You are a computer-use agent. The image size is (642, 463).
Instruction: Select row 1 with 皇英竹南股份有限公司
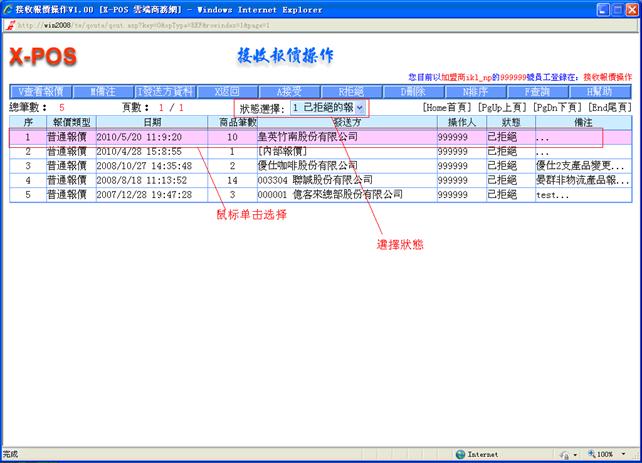[x=320, y=136]
